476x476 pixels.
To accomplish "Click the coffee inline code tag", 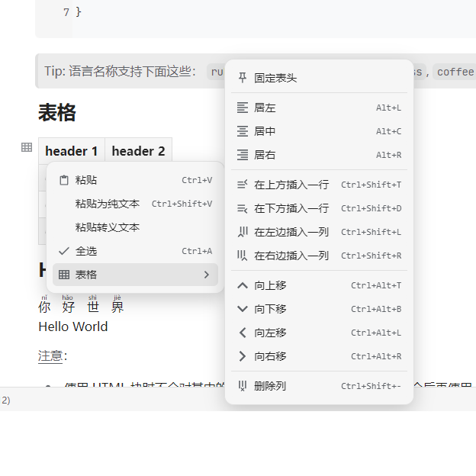I will pos(455,72).
